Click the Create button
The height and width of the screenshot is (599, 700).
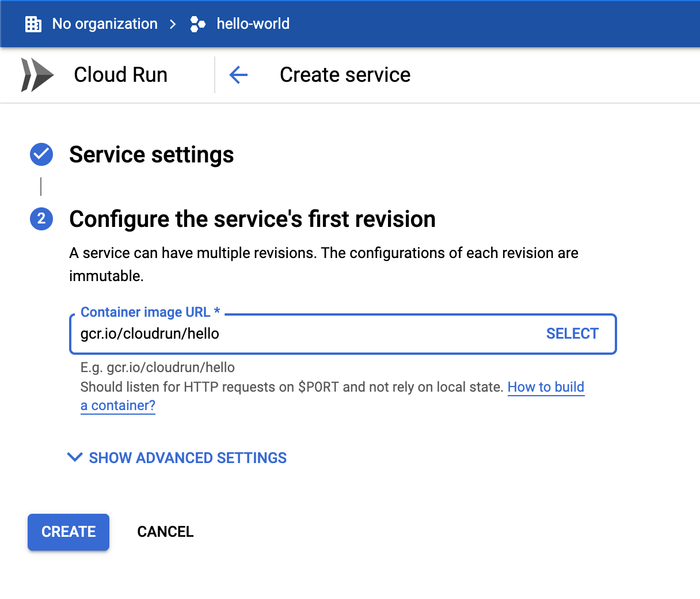click(x=69, y=532)
